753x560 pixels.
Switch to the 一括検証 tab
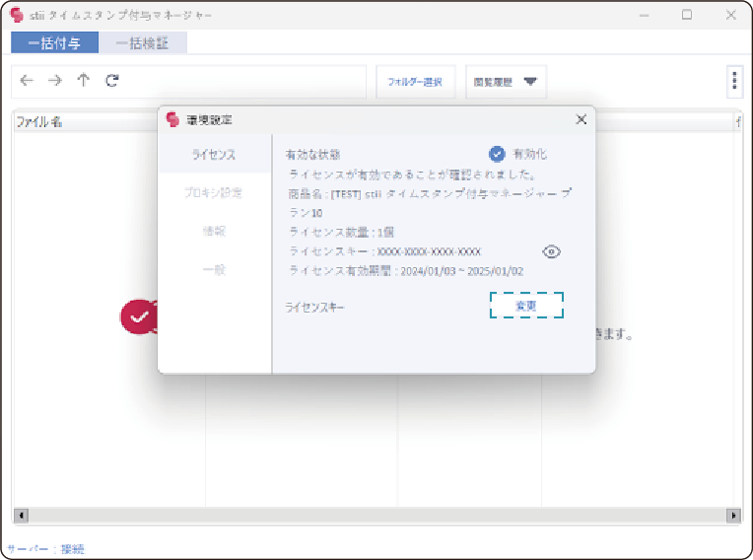tap(142, 43)
